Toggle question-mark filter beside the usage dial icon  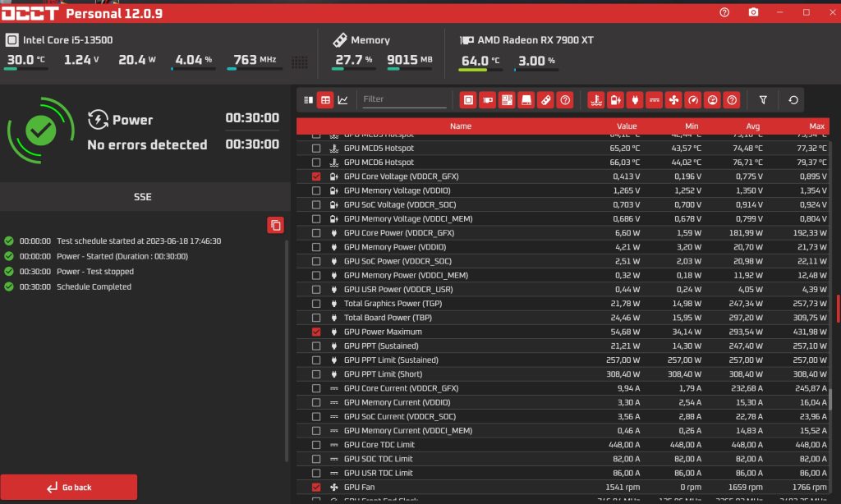(x=732, y=100)
